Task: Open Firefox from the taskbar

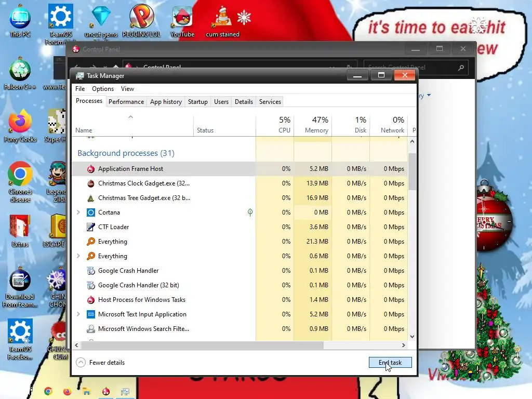Action: 67,392
